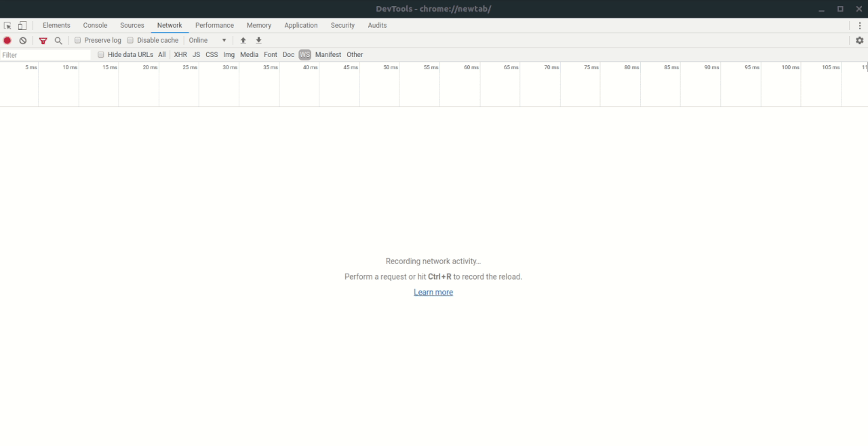
Task: Toggle the red filter funnel icon
Action: point(43,41)
